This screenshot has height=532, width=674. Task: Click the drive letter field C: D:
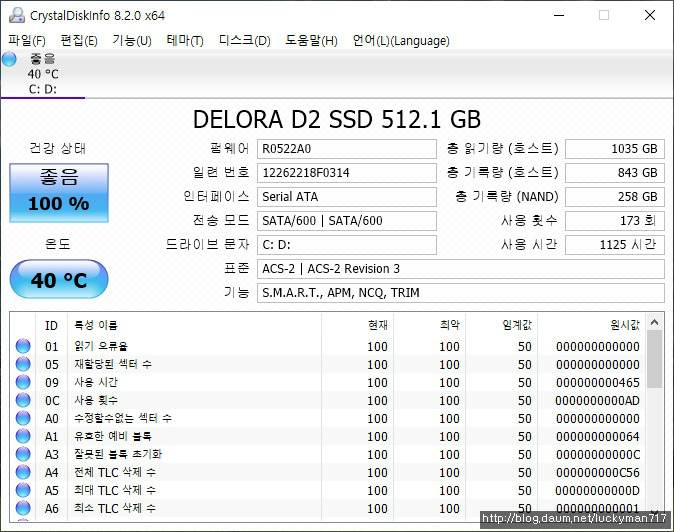point(347,245)
